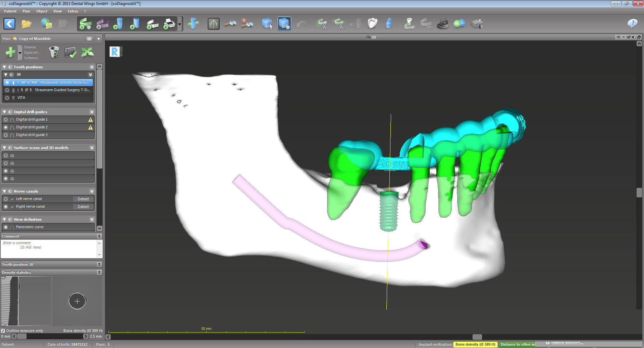Click the green and blue spheres icon
The image size is (644, 348).
459,23
